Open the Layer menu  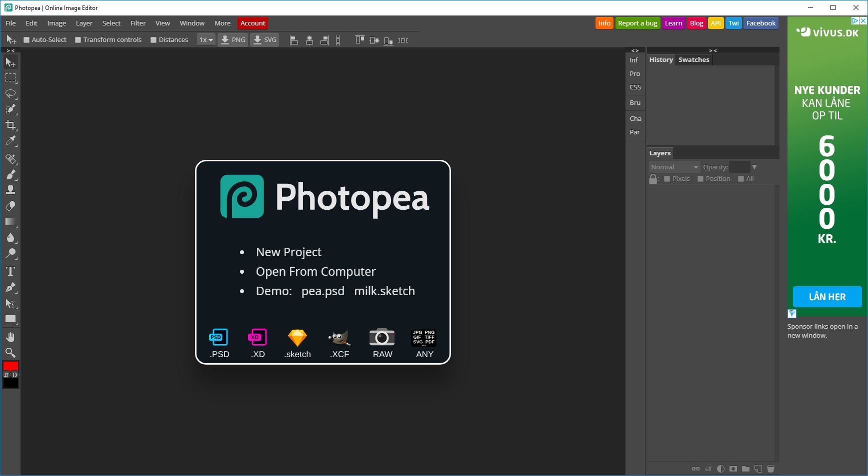(x=84, y=23)
